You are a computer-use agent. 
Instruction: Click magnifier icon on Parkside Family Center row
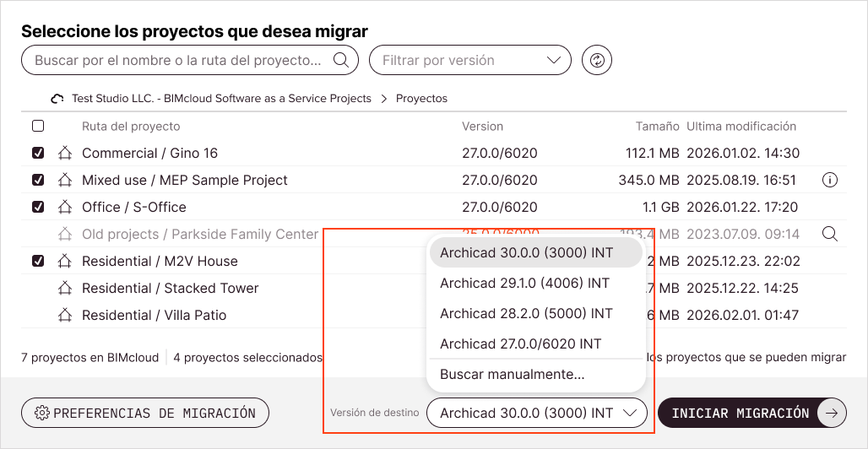pyautogui.click(x=830, y=234)
